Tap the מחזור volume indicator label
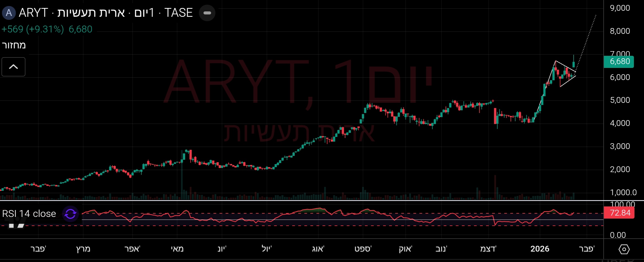644x262 pixels. click(x=14, y=45)
